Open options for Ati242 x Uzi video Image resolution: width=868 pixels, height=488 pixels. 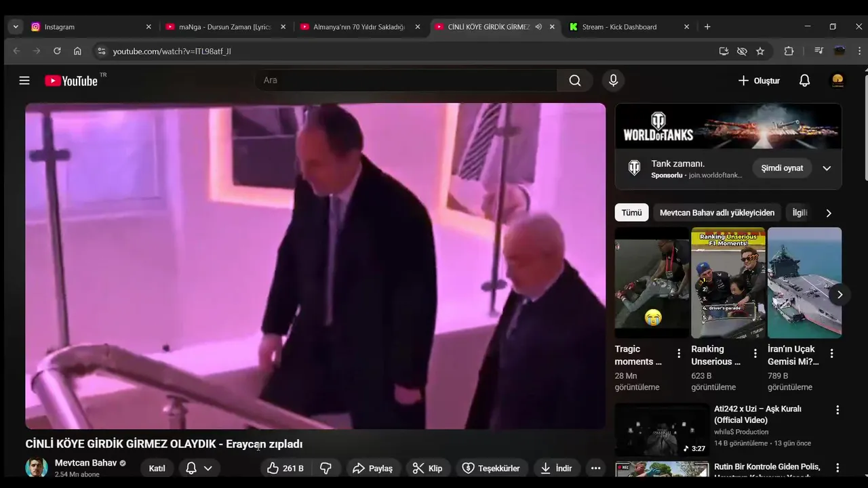click(837, 410)
